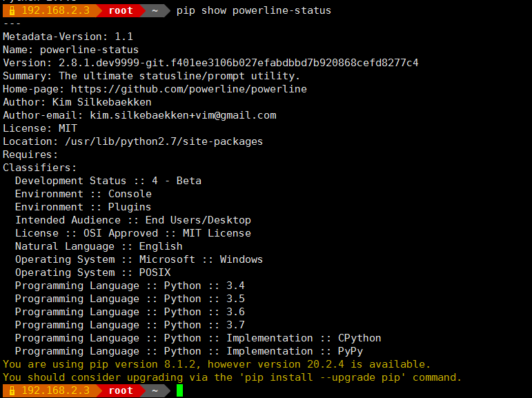532x398 pixels.
Task: Click the yellow 'pip version 8.1.2' warning line
Action: point(217,364)
